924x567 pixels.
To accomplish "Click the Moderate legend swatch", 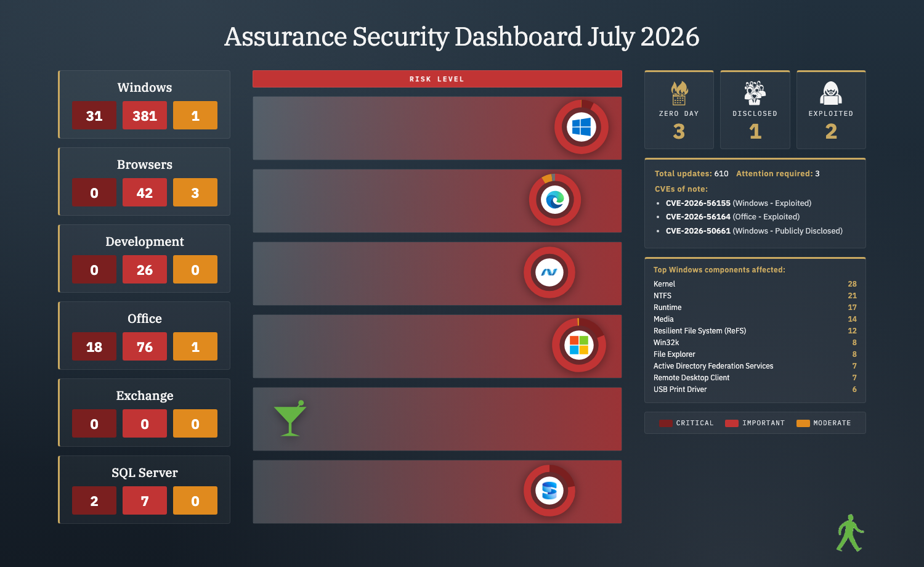I will 803,423.
